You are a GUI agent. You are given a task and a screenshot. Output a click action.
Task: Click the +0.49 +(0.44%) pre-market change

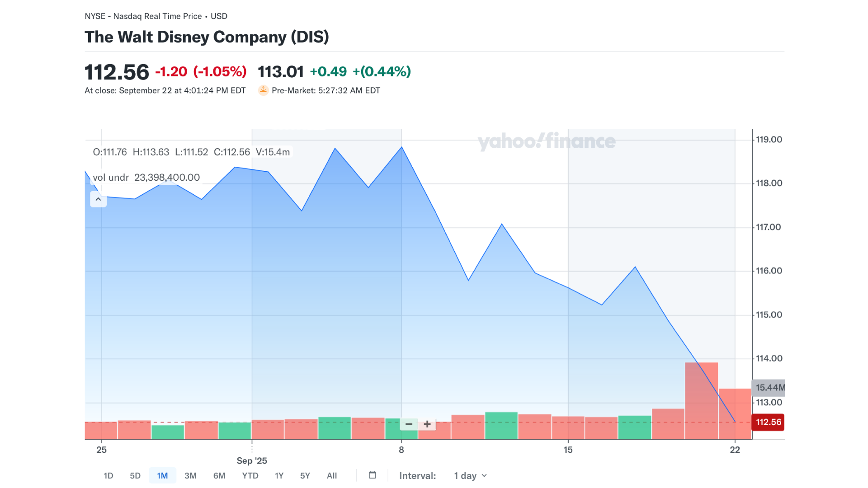[x=360, y=71]
